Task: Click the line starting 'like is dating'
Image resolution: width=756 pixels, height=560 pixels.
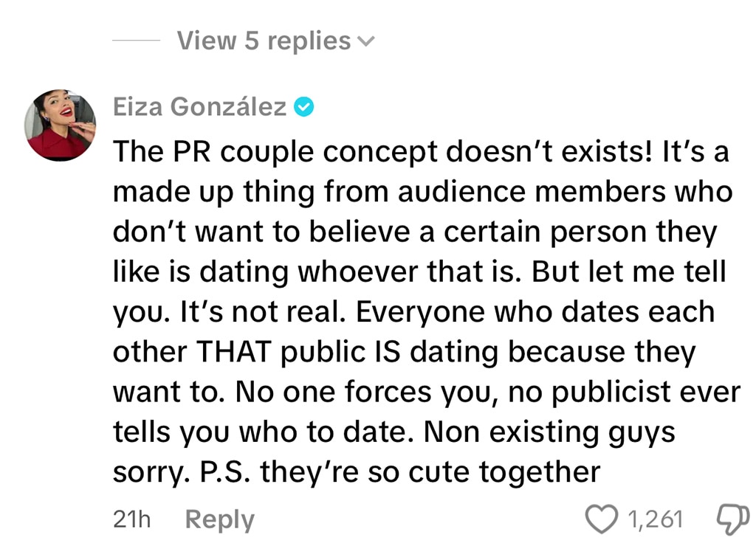Action: (419, 272)
